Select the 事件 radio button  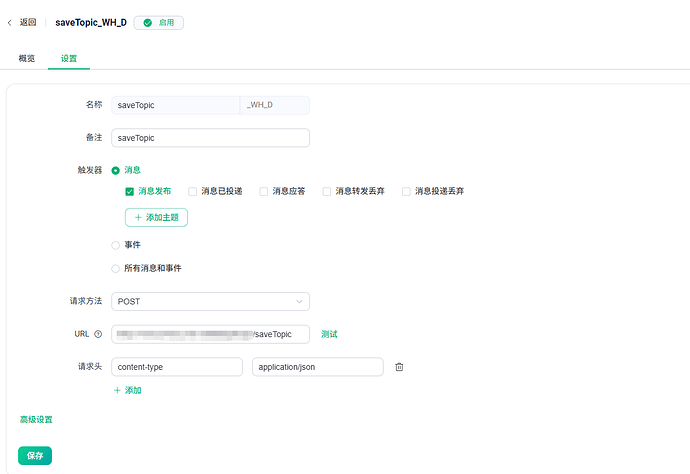pyautogui.click(x=116, y=245)
